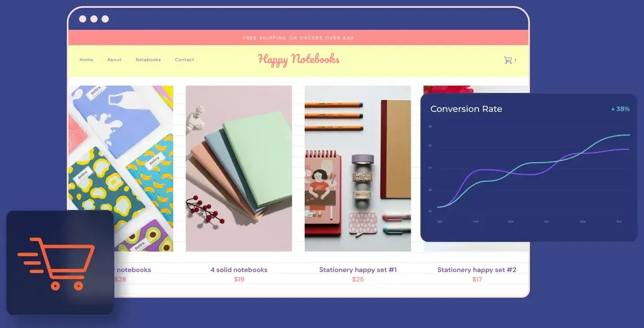This screenshot has height=328, width=644.
Task: Click the large orange fast-cart icon tile
Action: click(x=60, y=262)
